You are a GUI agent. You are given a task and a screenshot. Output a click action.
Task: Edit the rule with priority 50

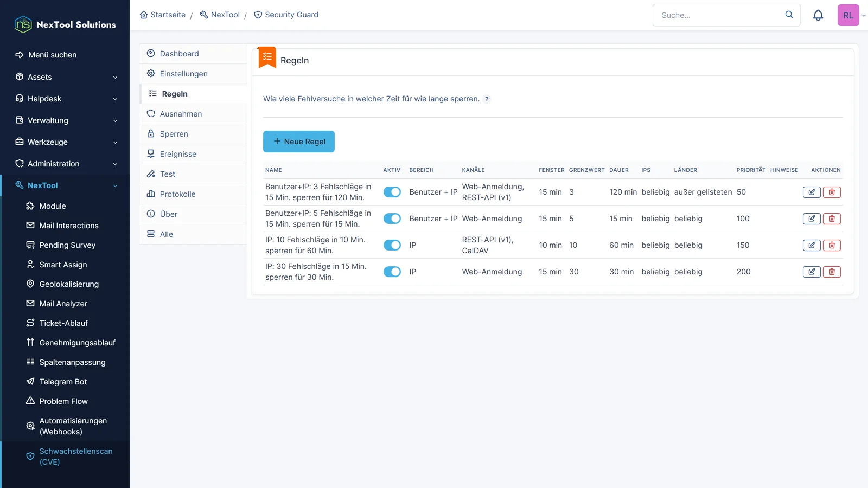(812, 192)
